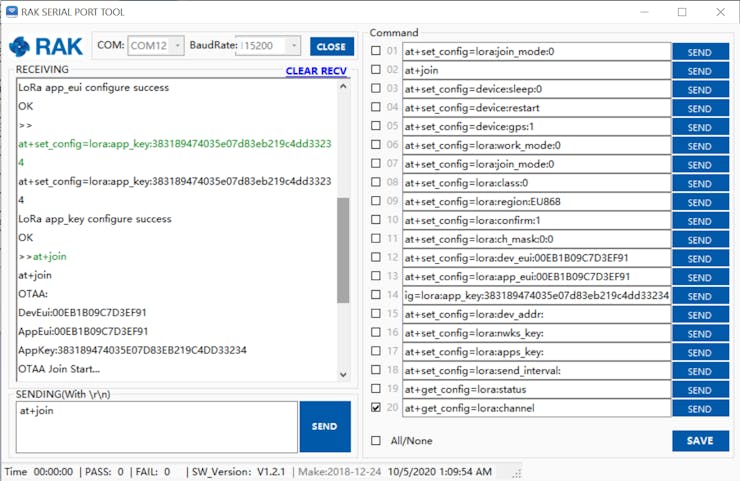Viewport: 740px width, 481px height.
Task: Send the lora:status query command
Action: (700, 389)
